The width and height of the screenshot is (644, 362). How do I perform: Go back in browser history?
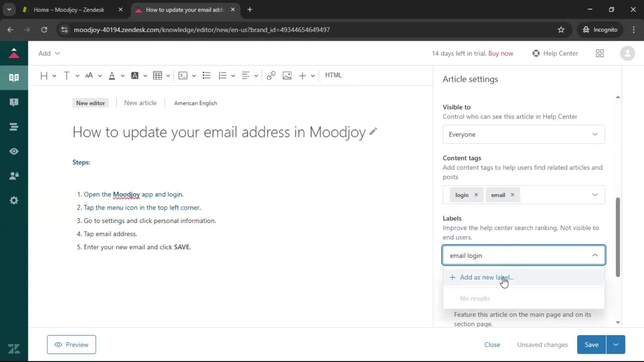click(10, 29)
